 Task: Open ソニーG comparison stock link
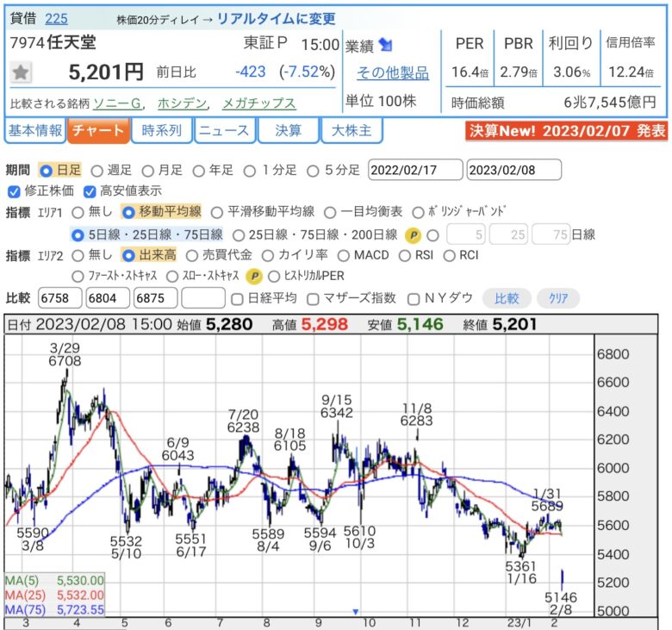tap(117, 103)
